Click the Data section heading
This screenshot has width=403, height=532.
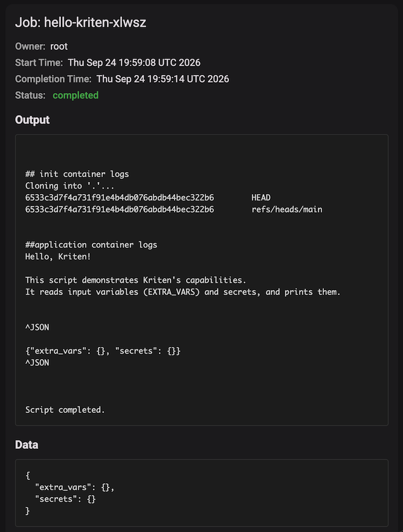27,445
